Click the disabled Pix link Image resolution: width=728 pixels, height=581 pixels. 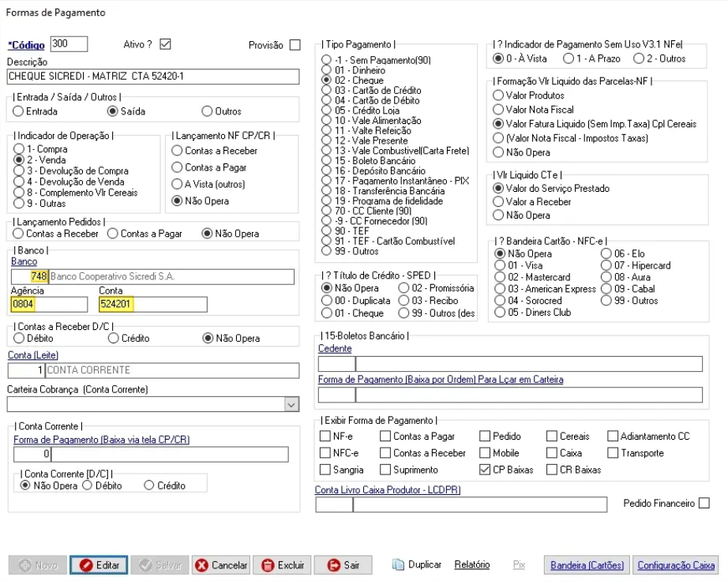[519, 564]
